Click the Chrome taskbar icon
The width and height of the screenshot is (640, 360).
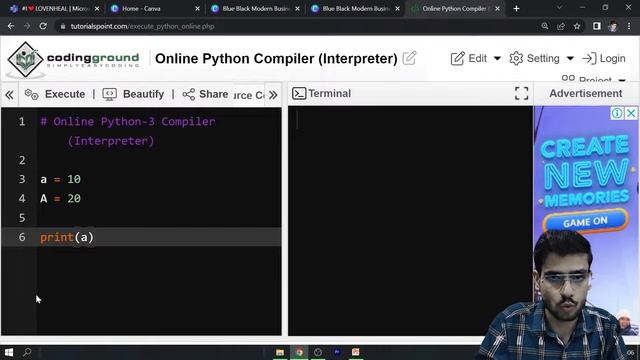pyautogui.click(x=300, y=352)
